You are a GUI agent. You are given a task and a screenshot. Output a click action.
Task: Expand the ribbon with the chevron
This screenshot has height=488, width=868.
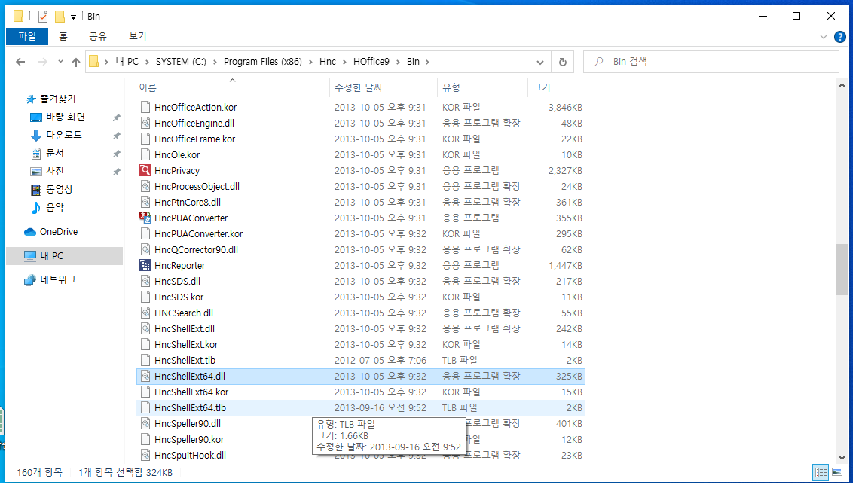(x=823, y=37)
